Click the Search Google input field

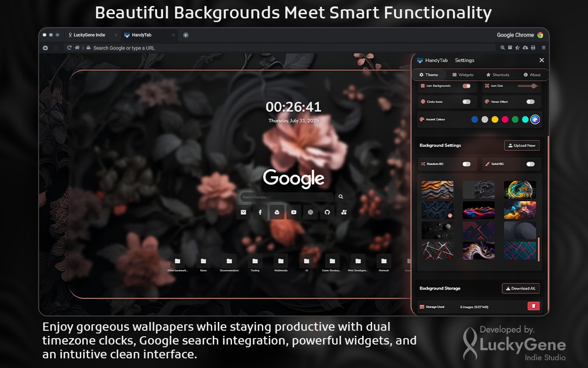click(x=287, y=197)
